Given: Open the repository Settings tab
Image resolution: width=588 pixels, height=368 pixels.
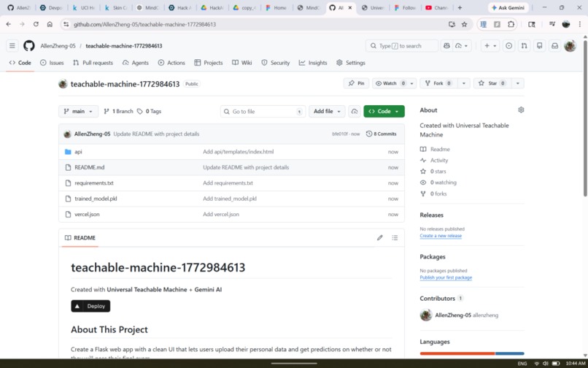Looking at the screenshot, I should [351, 63].
